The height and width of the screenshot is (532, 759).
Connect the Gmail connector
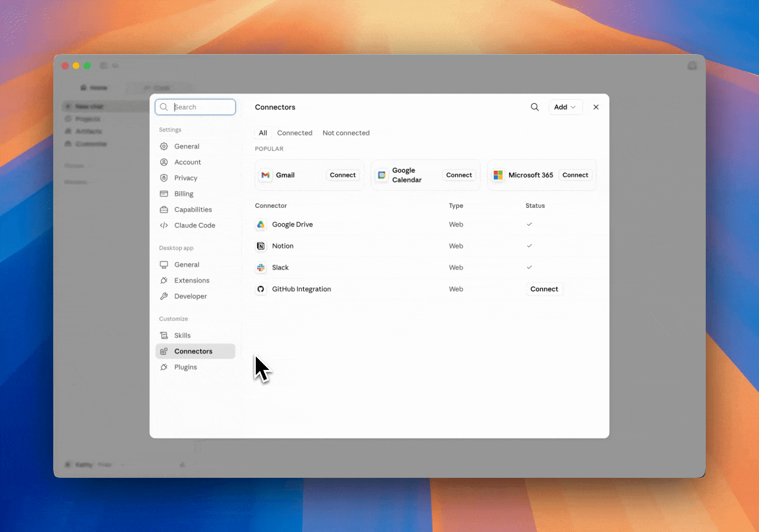coord(343,175)
